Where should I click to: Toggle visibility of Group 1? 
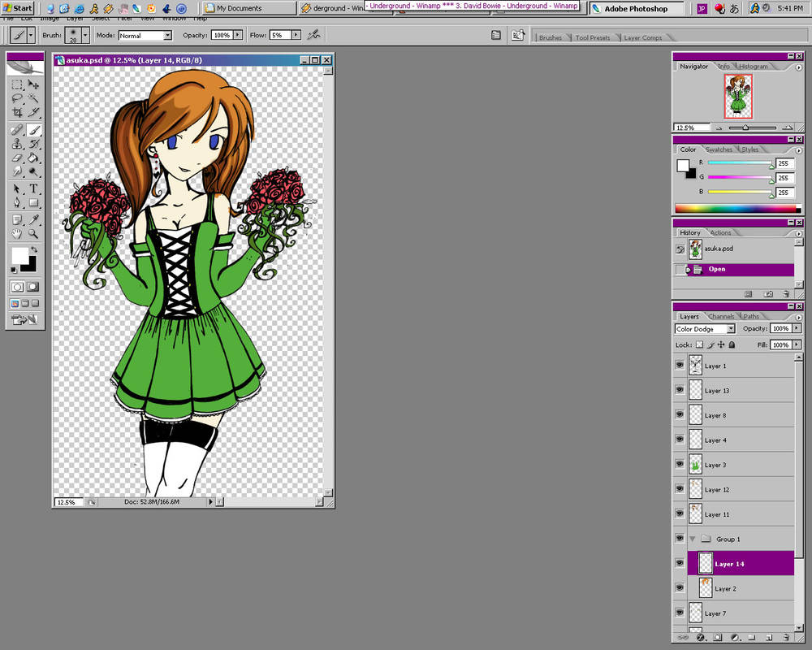tap(680, 538)
